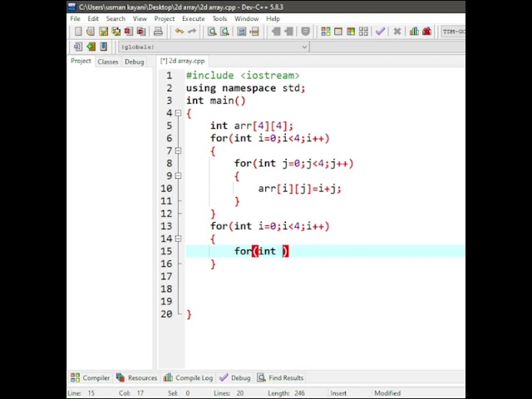Click the Delete profiling information icon

[426, 32]
